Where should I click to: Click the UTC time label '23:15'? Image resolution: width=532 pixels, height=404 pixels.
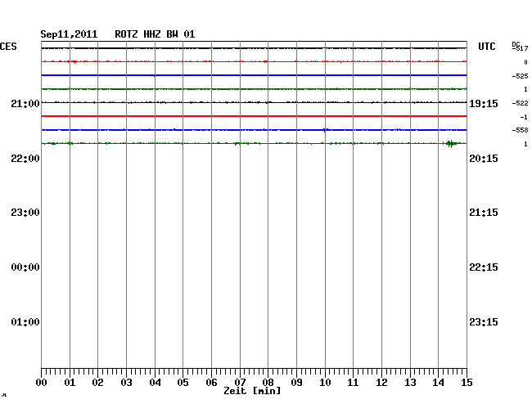(x=484, y=321)
